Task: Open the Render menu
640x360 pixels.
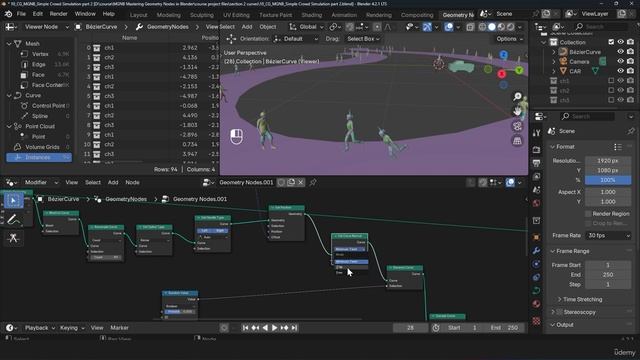Action: click(58, 14)
